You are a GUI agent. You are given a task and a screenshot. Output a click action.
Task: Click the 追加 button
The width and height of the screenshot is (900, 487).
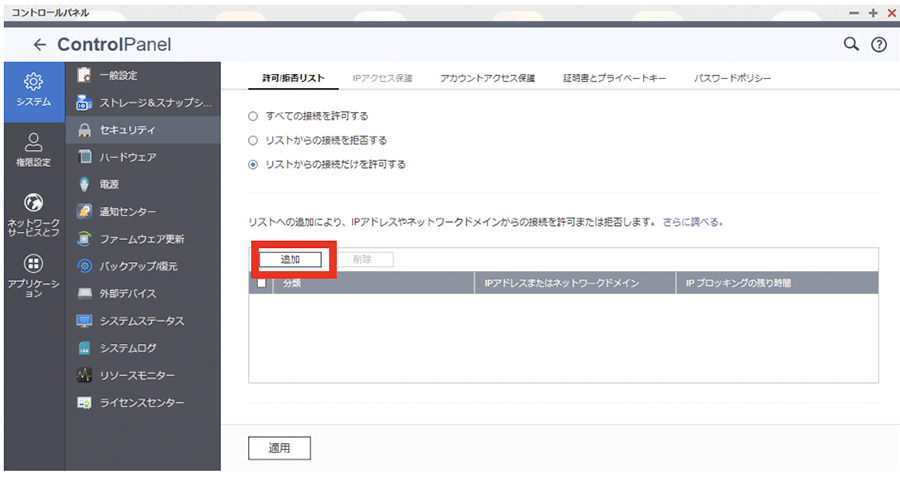(x=290, y=260)
